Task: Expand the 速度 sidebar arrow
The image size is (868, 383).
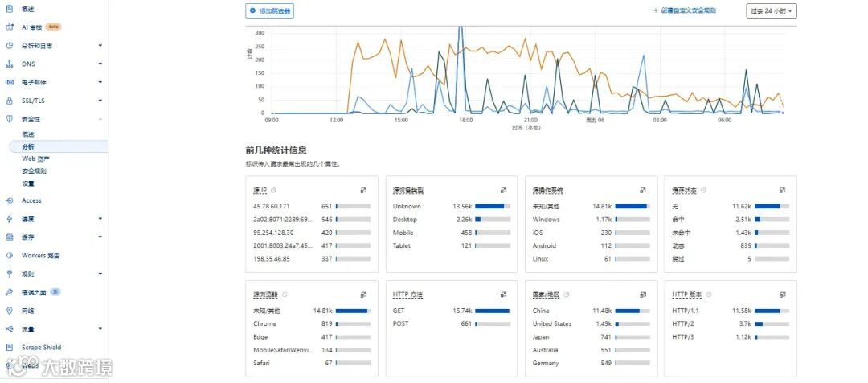Action: tap(100, 219)
